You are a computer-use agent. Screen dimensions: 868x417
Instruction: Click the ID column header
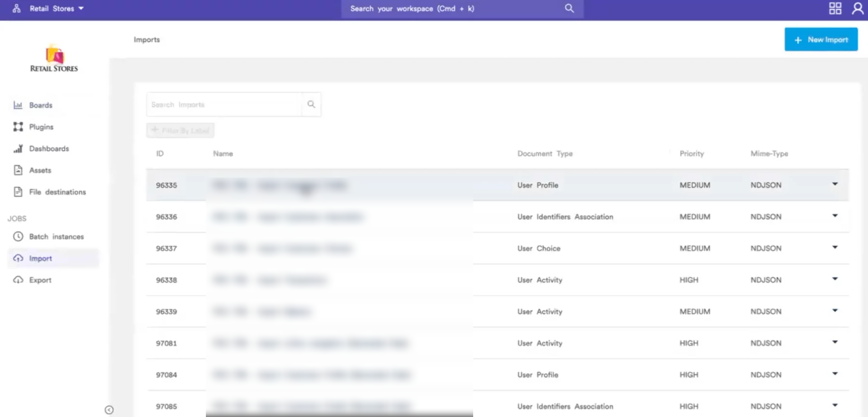pyautogui.click(x=160, y=153)
